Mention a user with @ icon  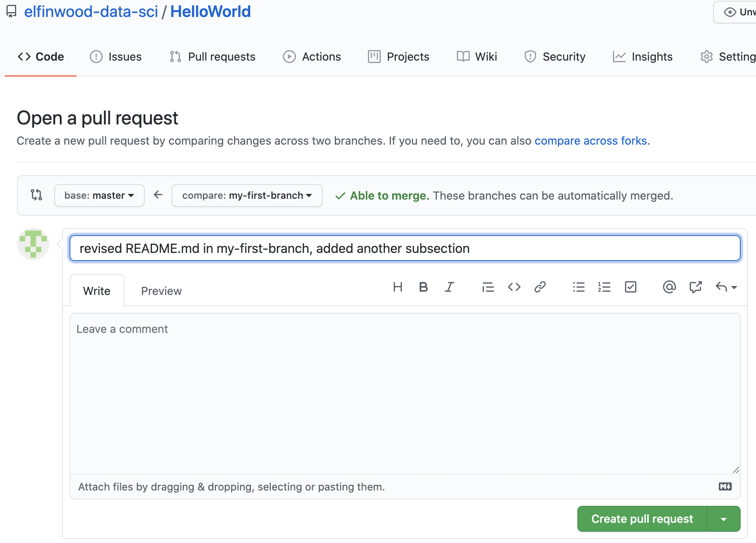pyautogui.click(x=669, y=287)
